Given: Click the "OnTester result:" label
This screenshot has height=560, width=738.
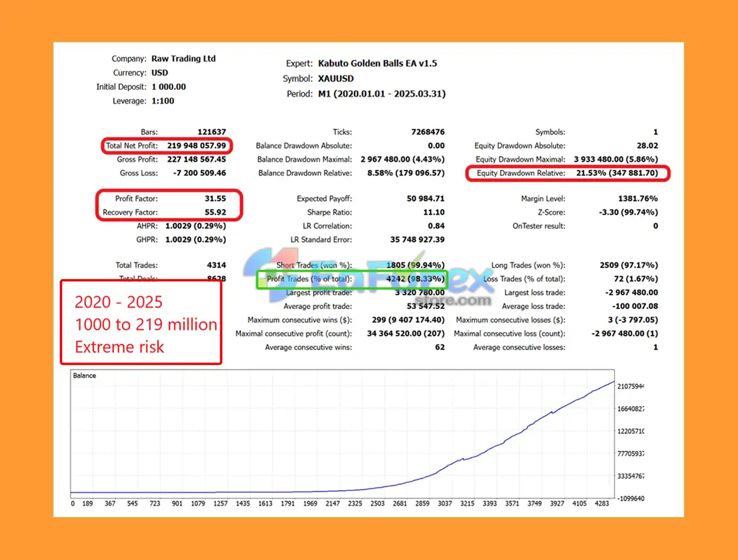Looking at the screenshot, I should pos(539,226).
